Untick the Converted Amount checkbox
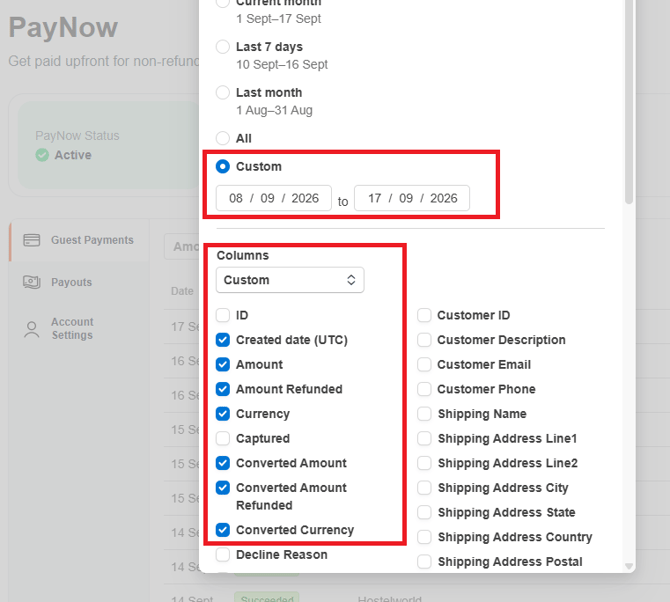The image size is (670, 602). point(223,463)
